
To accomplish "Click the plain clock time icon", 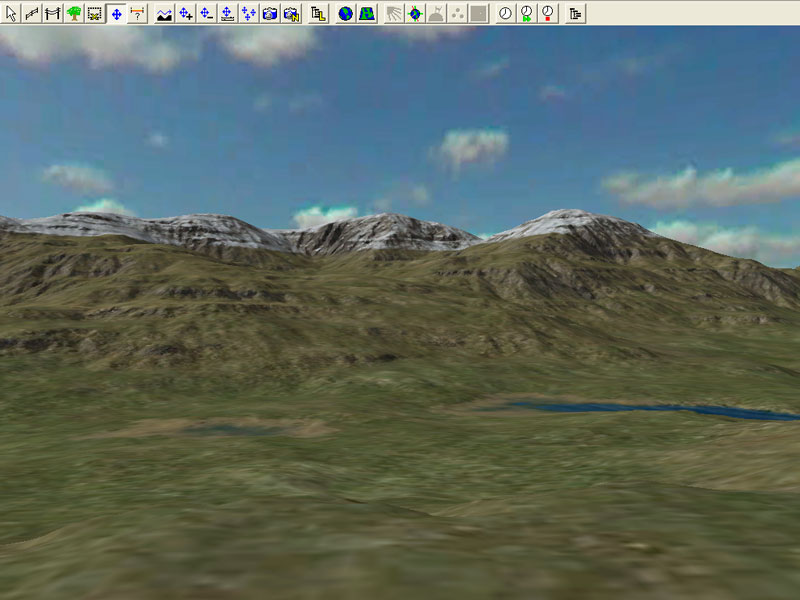I will 505,14.
